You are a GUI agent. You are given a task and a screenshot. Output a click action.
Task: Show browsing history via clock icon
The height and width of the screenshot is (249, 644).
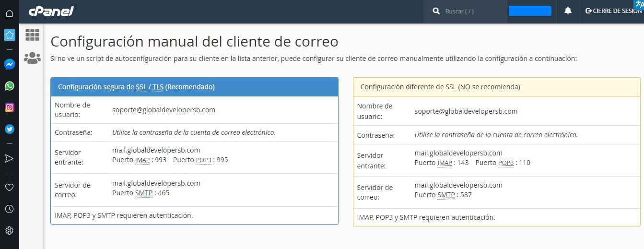[9, 209]
